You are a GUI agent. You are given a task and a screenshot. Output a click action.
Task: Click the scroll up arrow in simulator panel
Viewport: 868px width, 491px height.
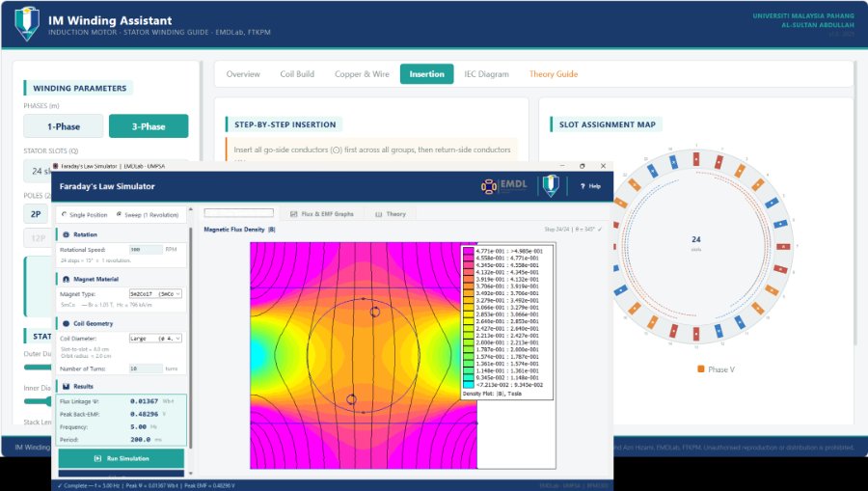coord(191,209)
